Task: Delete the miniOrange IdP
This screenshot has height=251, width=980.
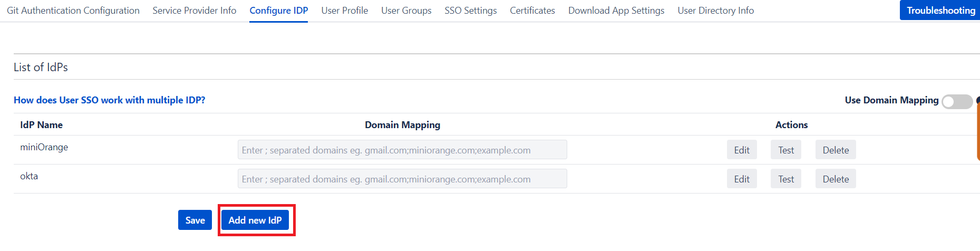Action: tap(836, 150)
